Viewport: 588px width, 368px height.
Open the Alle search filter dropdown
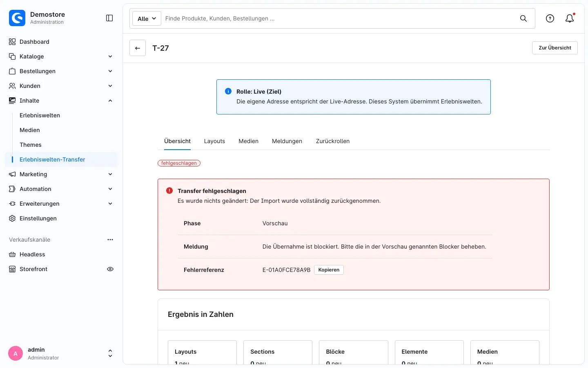tap(147, 18)
